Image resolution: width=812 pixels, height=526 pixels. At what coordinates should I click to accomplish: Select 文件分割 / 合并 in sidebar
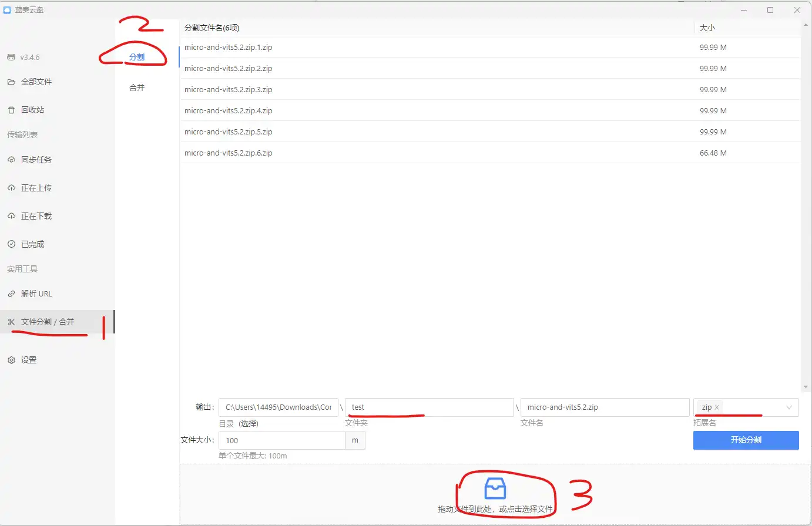[x=48, y=322]
